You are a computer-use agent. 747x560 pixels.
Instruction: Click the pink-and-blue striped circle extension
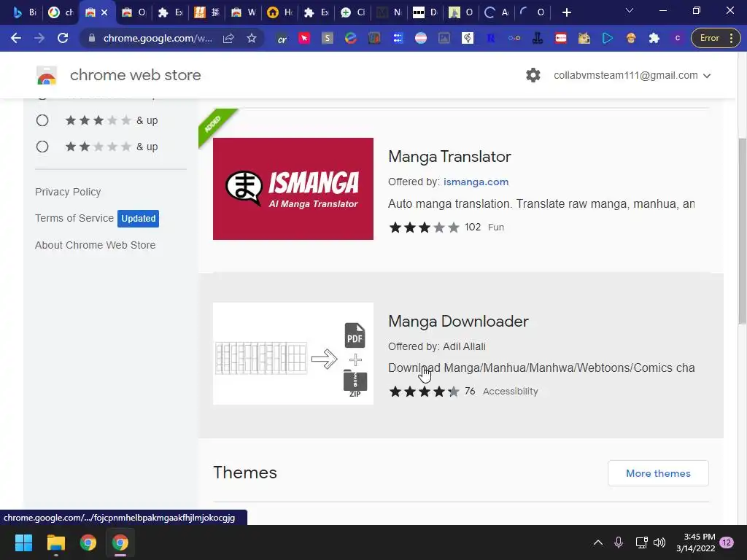[x=421, y=38]
